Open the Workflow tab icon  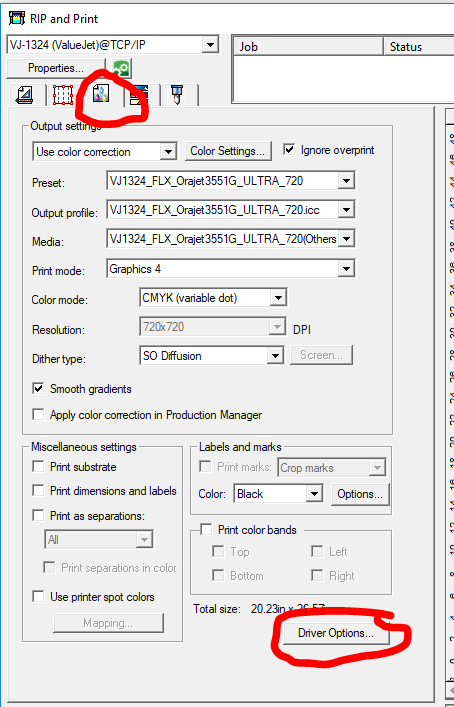(x=139, y=95)
